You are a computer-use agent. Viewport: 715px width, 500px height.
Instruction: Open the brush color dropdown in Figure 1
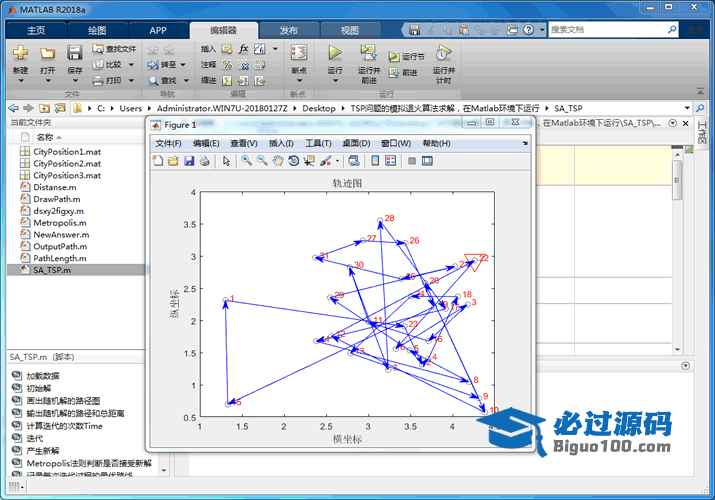pyautogui.click(x=337, y=161)
